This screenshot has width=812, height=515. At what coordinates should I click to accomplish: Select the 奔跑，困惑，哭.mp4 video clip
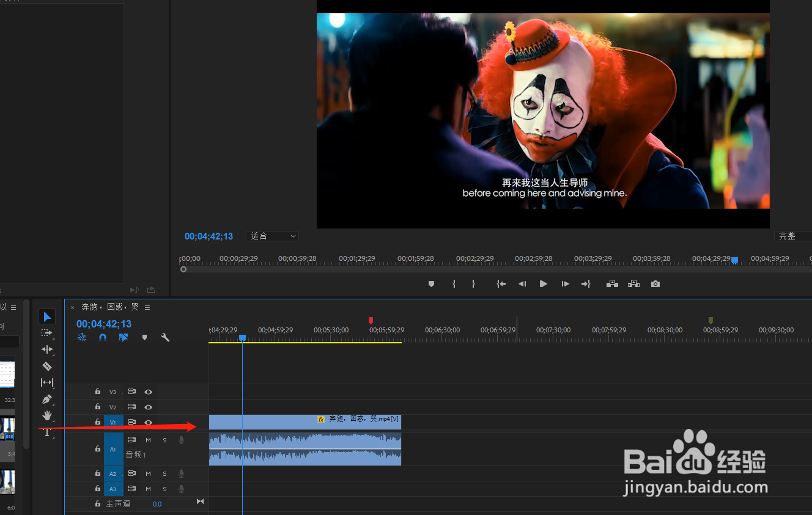(305, 422)
